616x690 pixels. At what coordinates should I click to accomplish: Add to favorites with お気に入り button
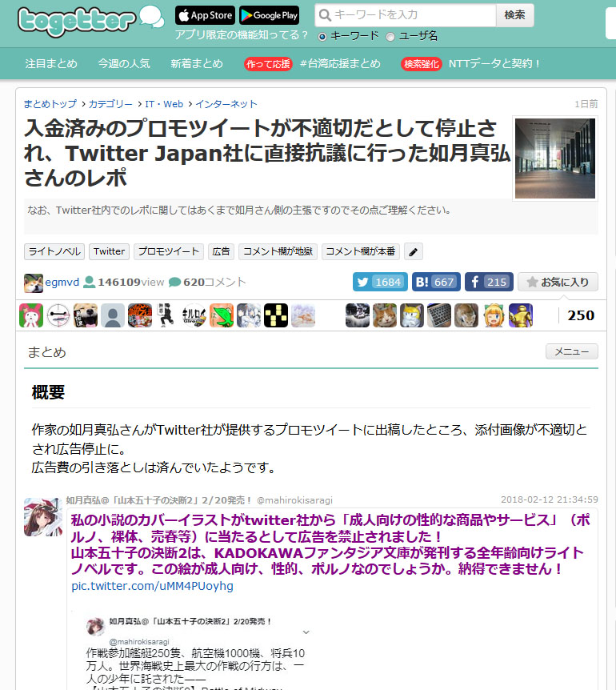558,282
